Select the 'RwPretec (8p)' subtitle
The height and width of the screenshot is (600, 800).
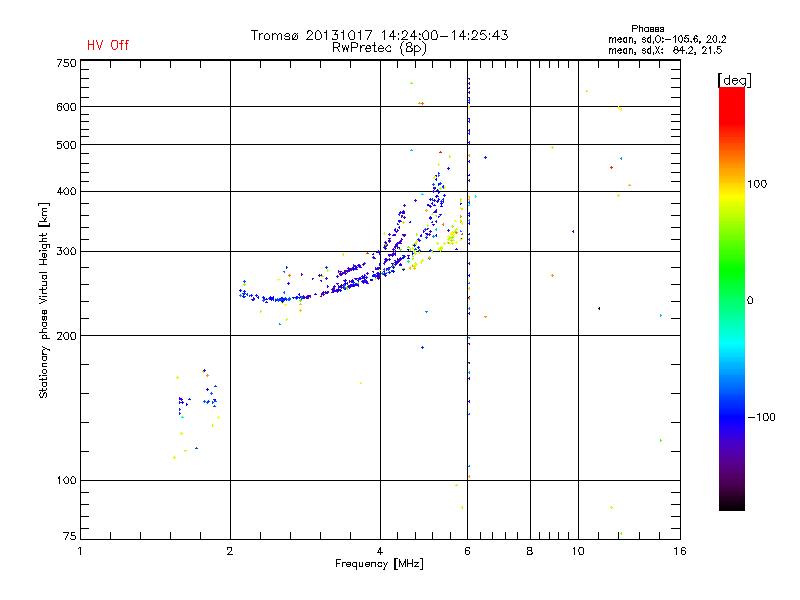pos(379,48)
